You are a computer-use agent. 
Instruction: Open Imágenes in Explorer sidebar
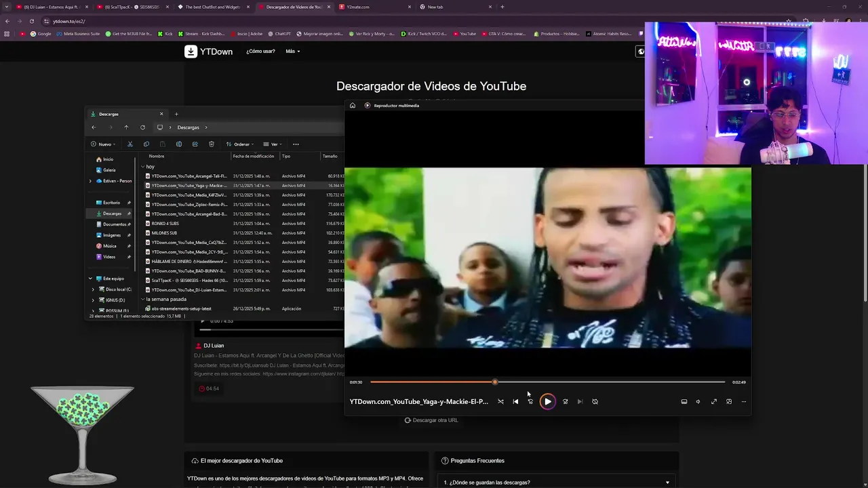click(x=111, y=235)
